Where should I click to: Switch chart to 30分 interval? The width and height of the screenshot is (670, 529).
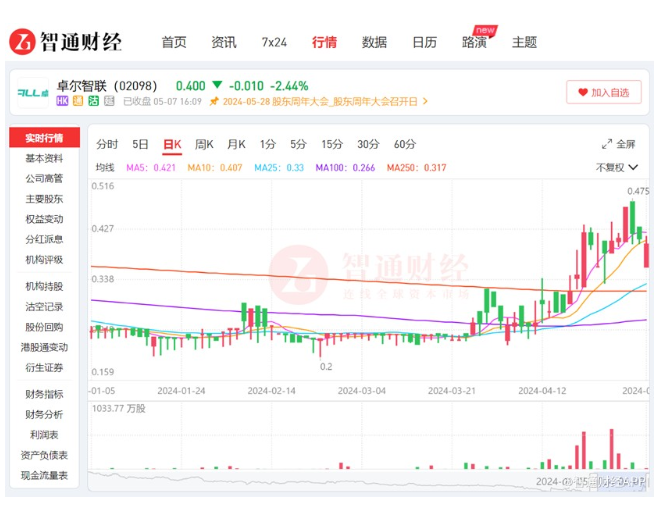coord(368,144)
